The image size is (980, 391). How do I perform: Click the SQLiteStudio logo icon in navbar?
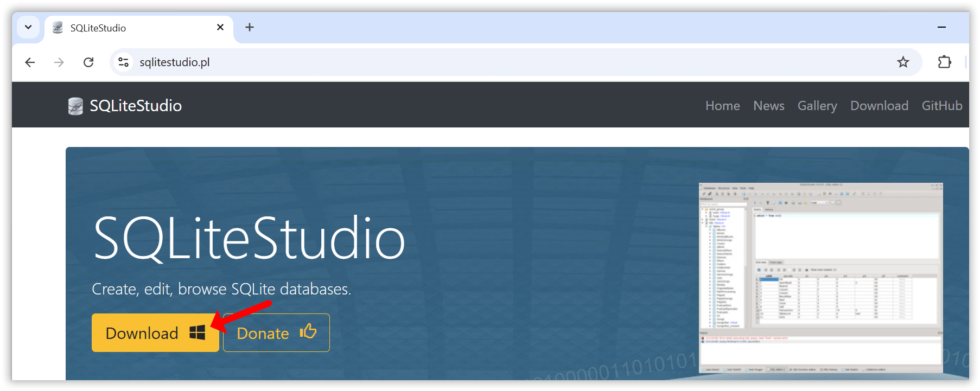pos(75,106)
